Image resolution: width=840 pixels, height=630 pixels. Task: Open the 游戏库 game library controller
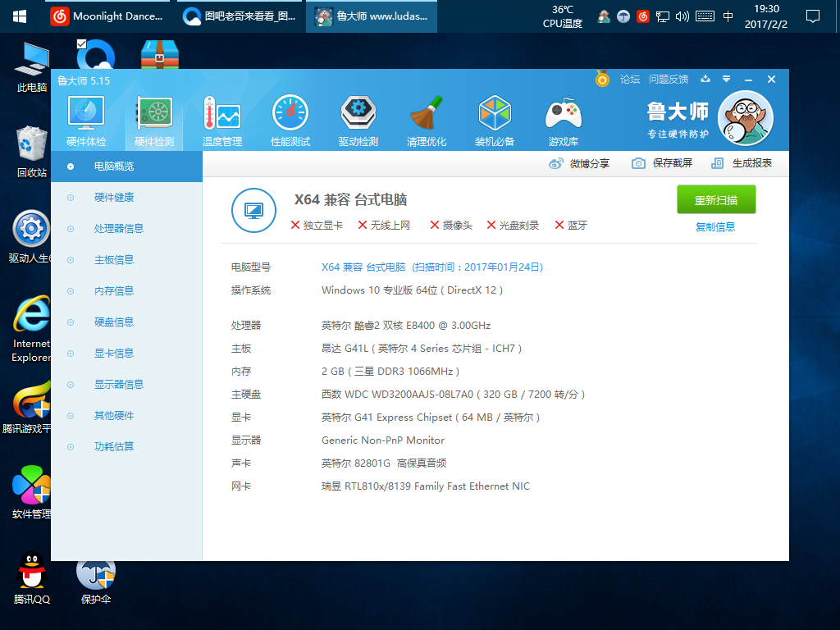click(563, 121)
